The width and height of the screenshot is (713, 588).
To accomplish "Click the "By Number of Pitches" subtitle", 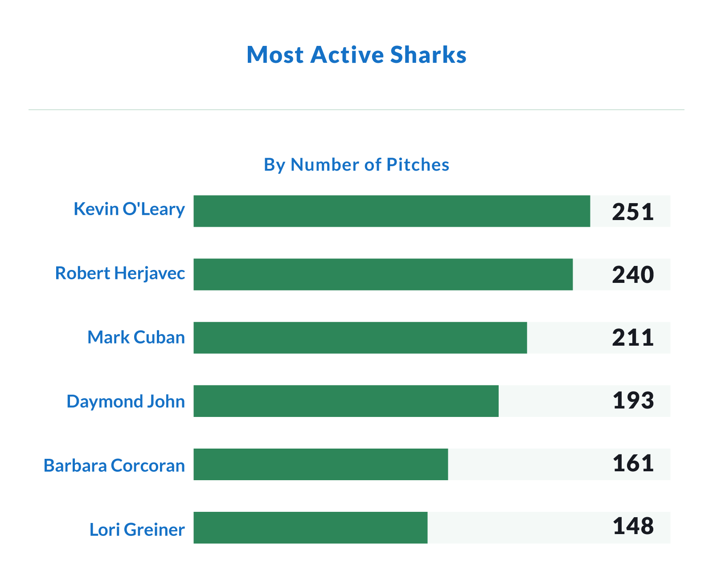I will coord(356,165).
